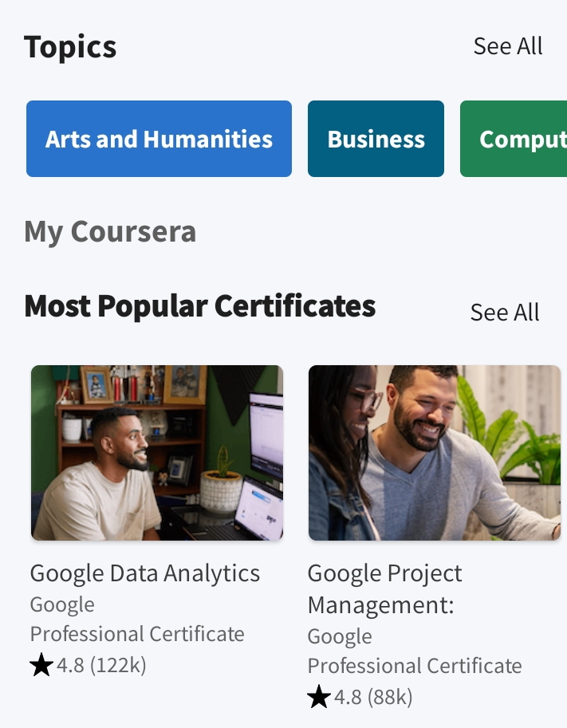Open See All next to Topics
Image resolution: width=567 pixels, height=728 pixels.
tap(507, 46)
